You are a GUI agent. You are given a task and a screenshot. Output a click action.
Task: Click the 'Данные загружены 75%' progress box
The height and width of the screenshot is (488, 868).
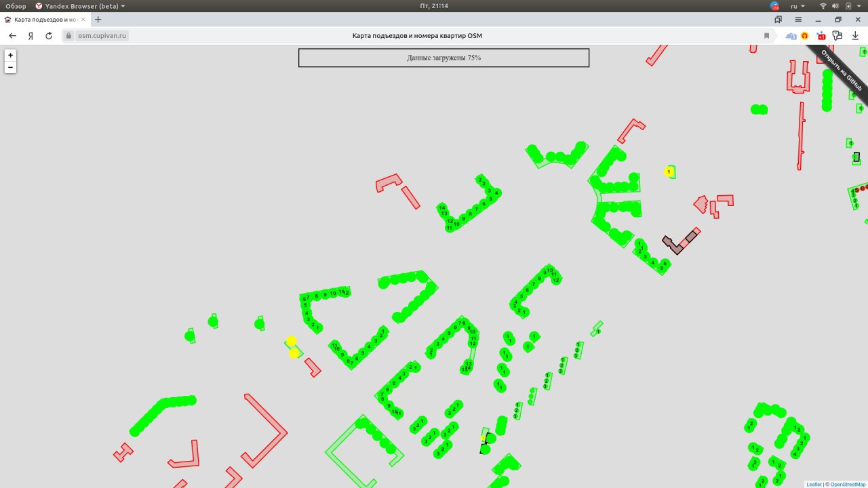443,58
